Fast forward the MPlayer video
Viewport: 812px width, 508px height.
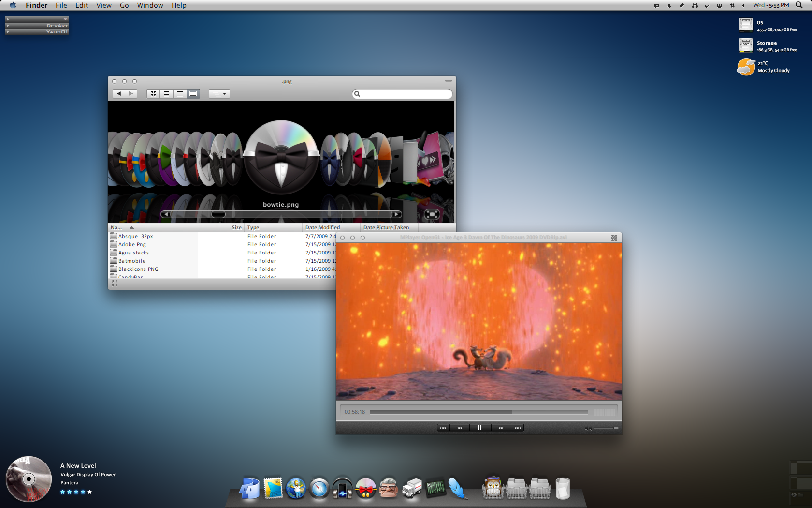click(501, 428)
